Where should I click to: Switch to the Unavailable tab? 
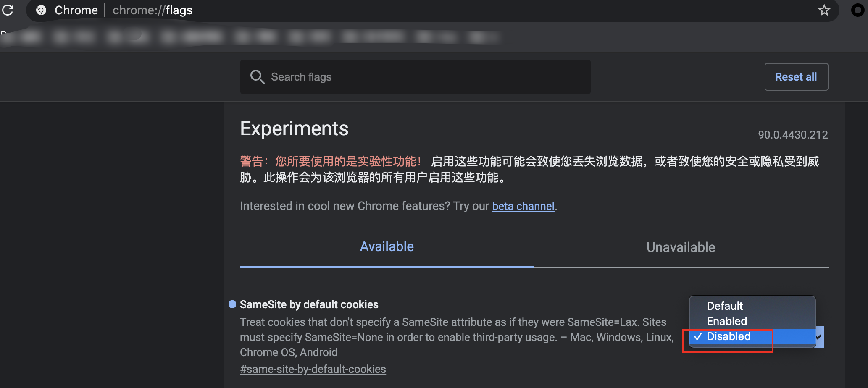click(680, 247)
